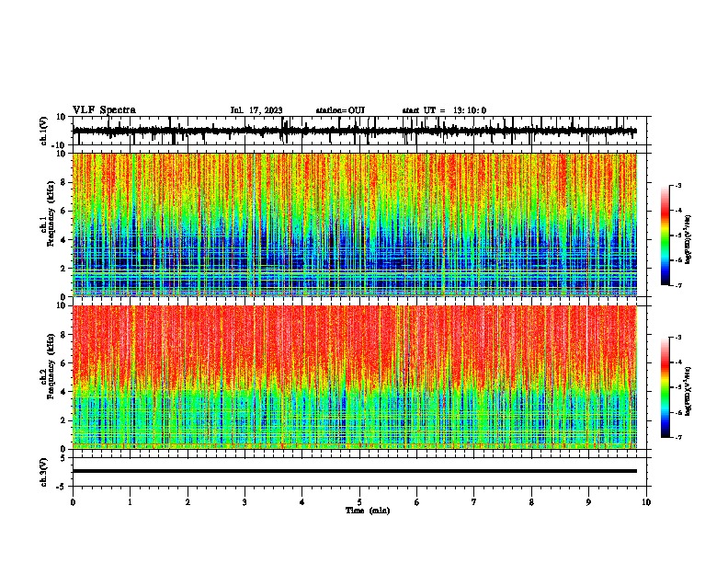Select the date text 'Jul 17, 2023'
The width and height of the screenshot is (728, 563).
[x=256, y=110]
